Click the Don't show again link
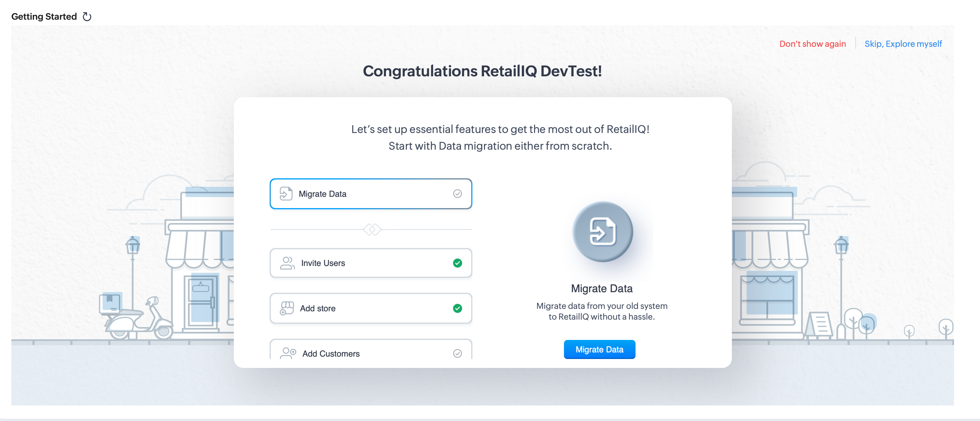Image resolution: width=980 pixels, height=421 pixels. point(813,44)
